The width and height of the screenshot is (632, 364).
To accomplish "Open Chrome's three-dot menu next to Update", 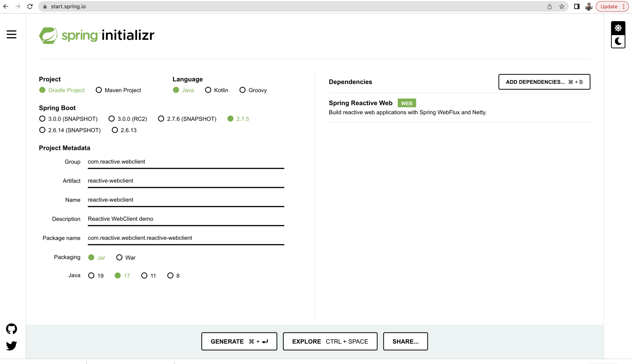I will point(624,6).
